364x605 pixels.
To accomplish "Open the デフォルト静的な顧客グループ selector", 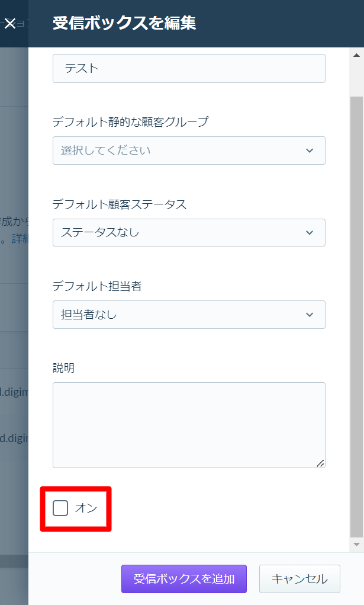I will point(188,151).
